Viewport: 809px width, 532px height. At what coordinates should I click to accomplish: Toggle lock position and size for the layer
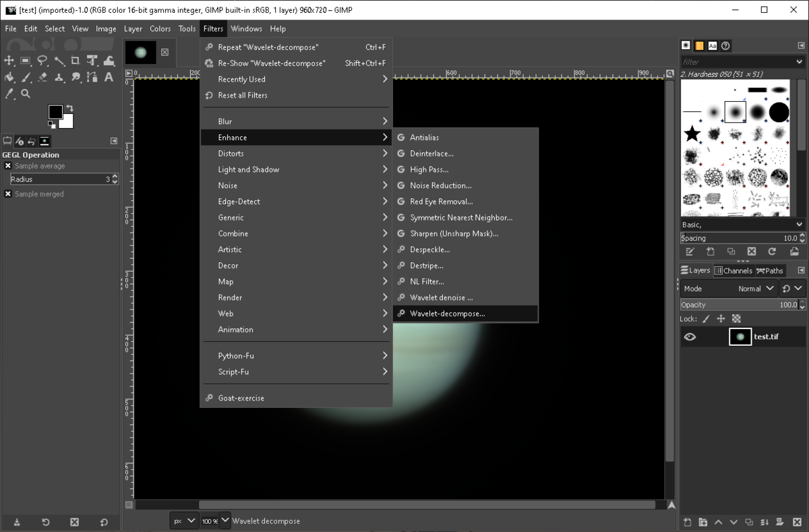click(721, 319)
